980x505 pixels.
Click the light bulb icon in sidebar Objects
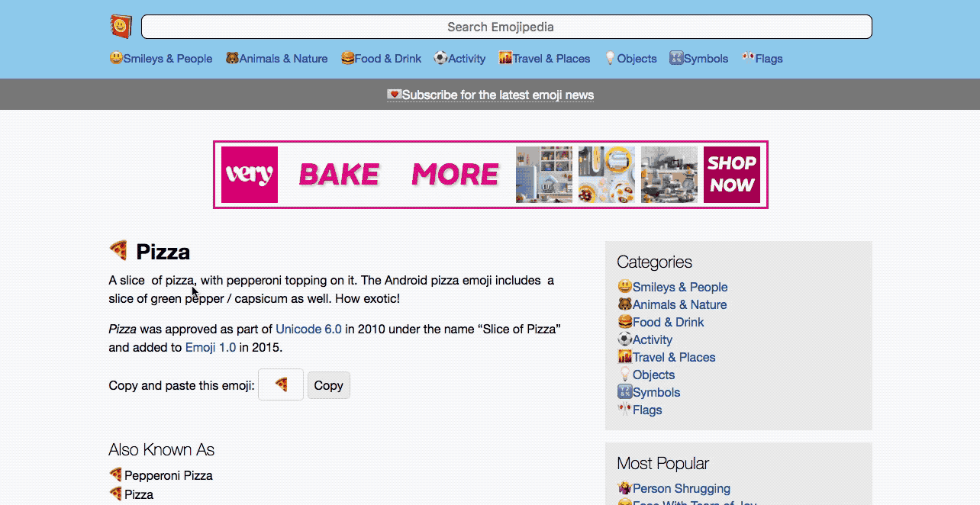[x=624, y=375]
